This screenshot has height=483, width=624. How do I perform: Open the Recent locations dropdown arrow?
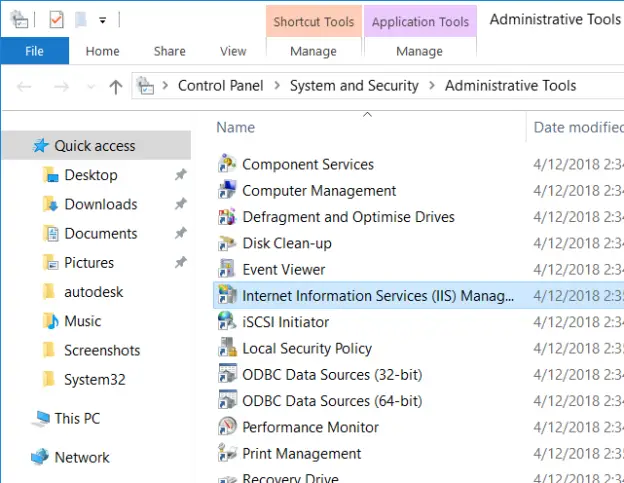tap(91, 86)
